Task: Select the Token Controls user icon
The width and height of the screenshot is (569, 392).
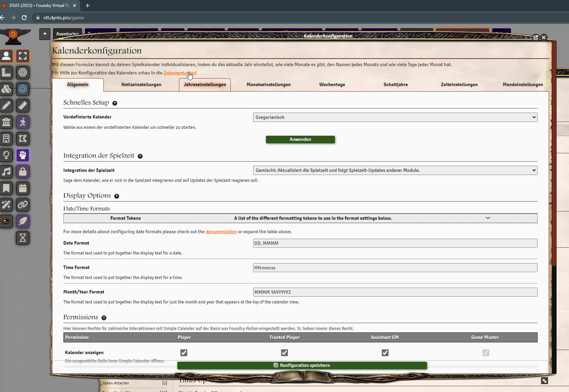Action: tap(6, 56)
